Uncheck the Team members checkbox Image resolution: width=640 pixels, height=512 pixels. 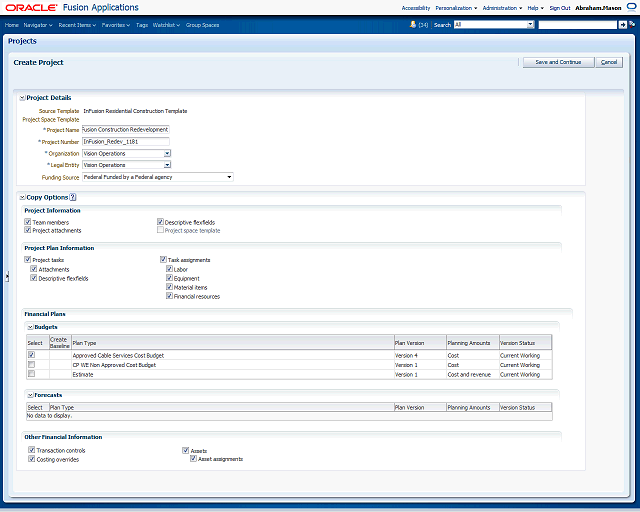(29, 222)
